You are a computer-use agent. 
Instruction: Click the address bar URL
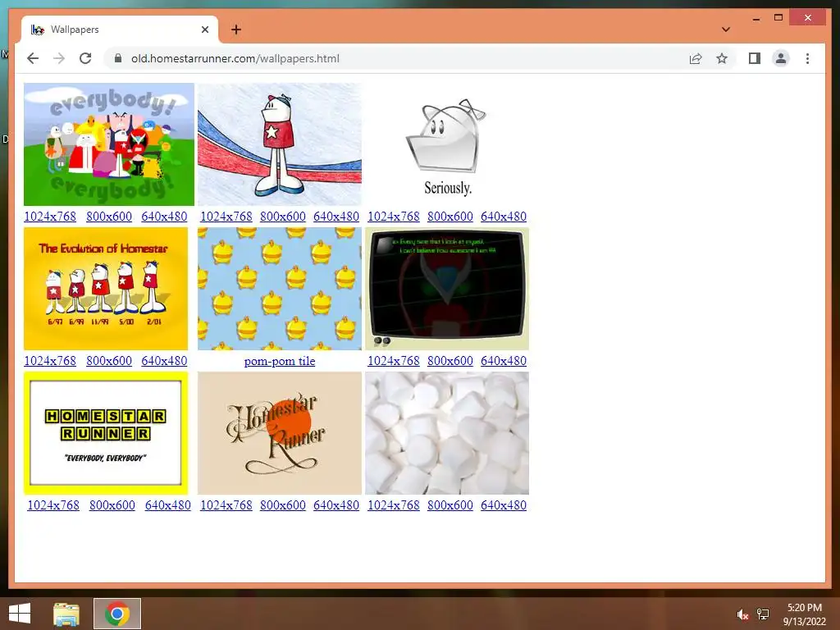235,58
